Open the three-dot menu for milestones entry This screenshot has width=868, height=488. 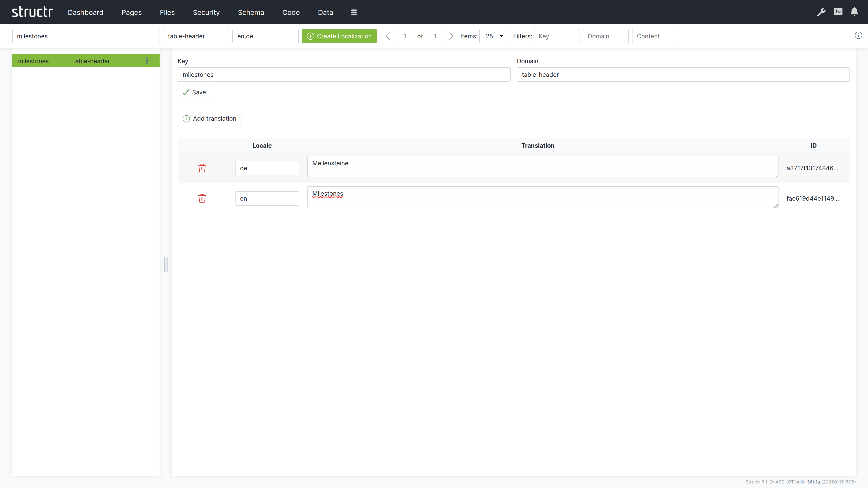[x=146, y=61]
